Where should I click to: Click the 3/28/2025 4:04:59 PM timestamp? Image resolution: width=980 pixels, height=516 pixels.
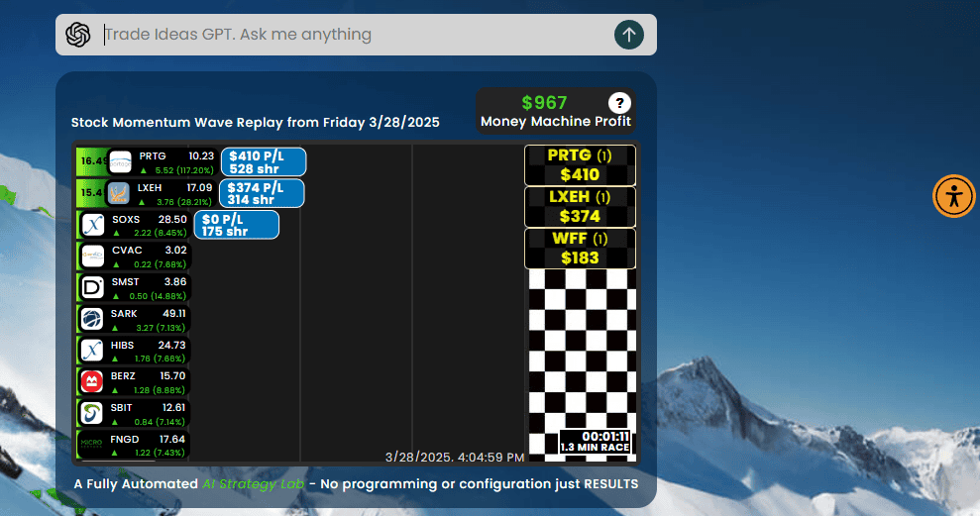coord(455,458)
